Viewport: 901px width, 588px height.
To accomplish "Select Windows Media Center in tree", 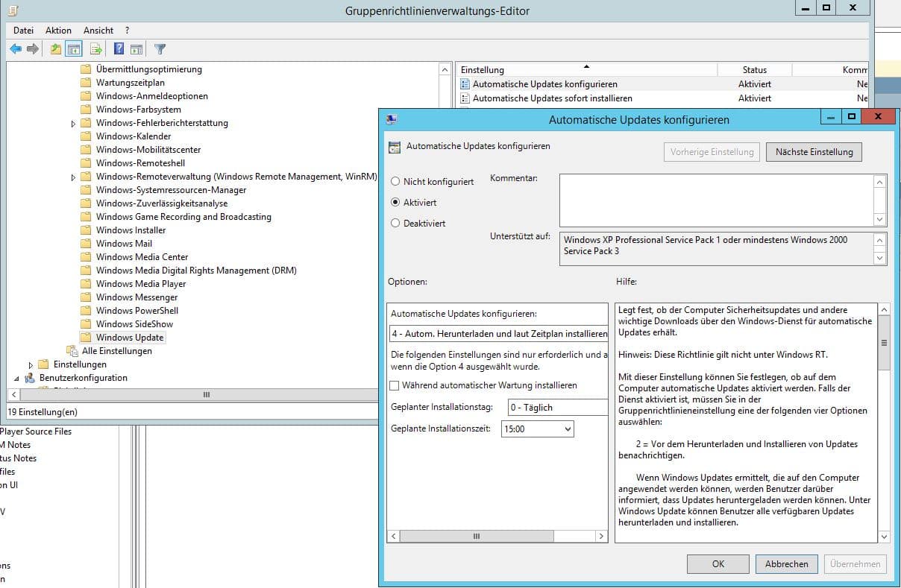I will tap(142, 257).
